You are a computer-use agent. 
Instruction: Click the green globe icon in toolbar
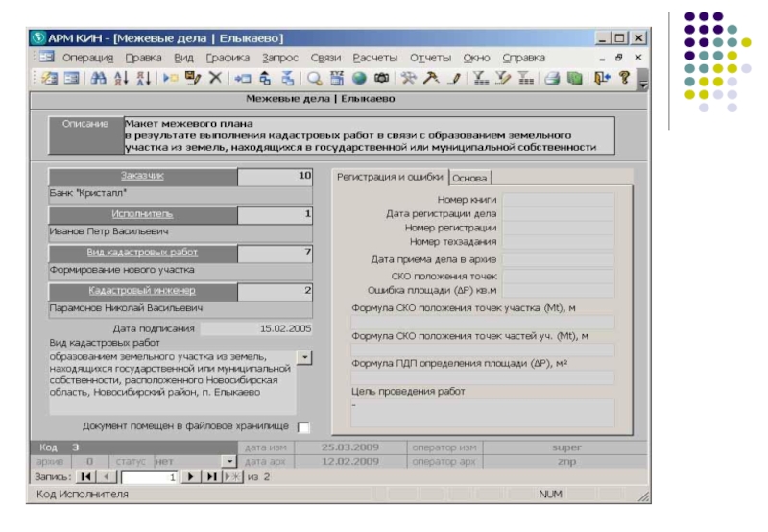(358, 80)
